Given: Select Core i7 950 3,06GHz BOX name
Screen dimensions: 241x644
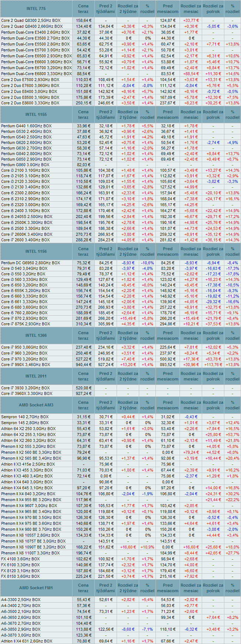Looking at the screenshot, I should [24, 347].
